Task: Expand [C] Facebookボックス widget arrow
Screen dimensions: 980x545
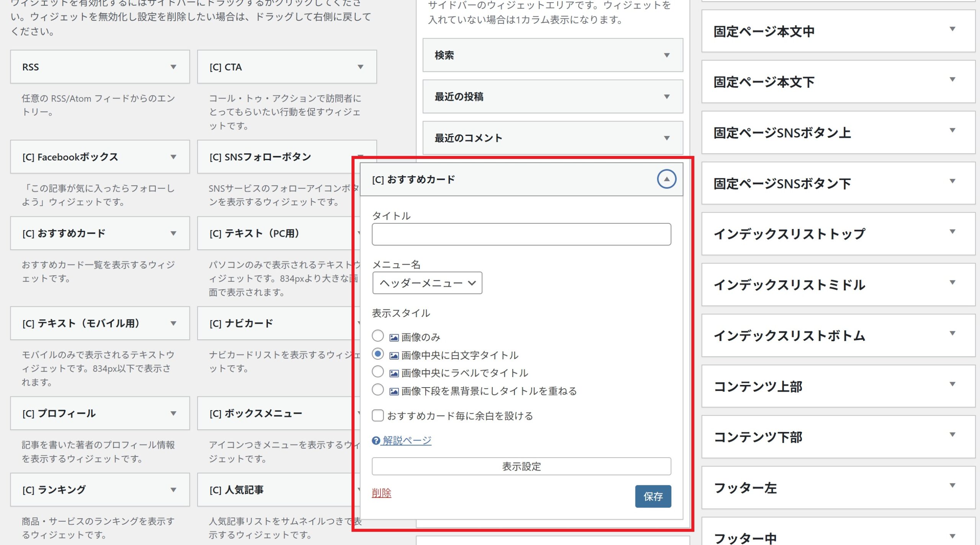Action: coord(173,157)
